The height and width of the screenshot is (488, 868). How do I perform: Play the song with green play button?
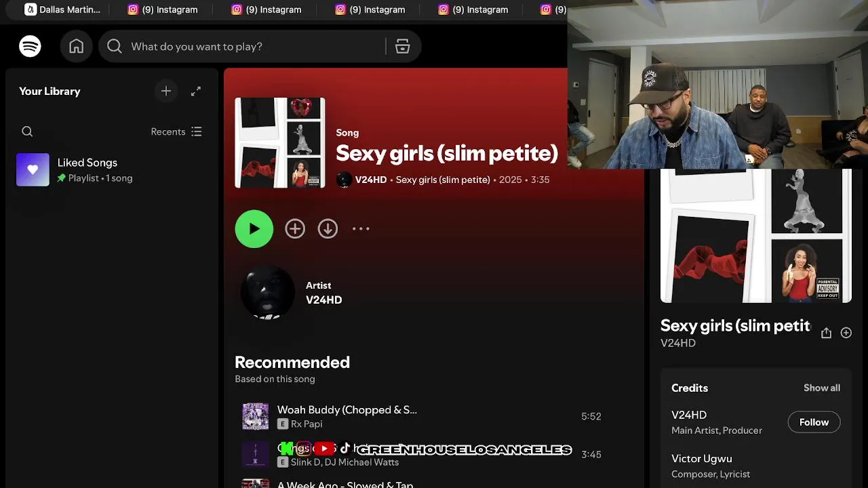(254, 229)
